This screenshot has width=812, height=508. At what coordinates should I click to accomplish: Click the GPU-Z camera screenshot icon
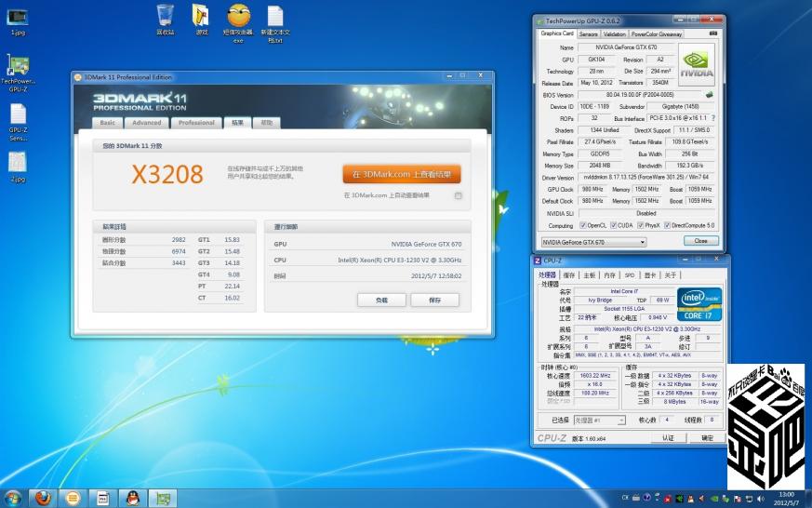pos(713,33)
